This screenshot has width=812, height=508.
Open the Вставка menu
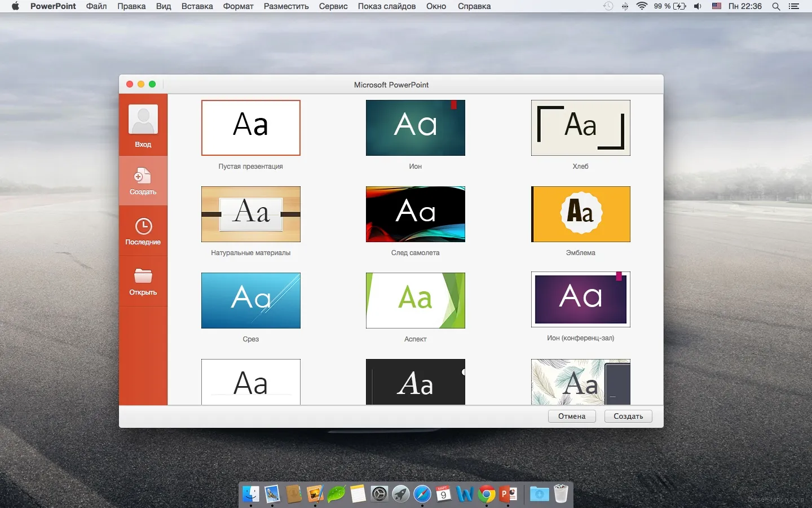click(x=197, y=6)
